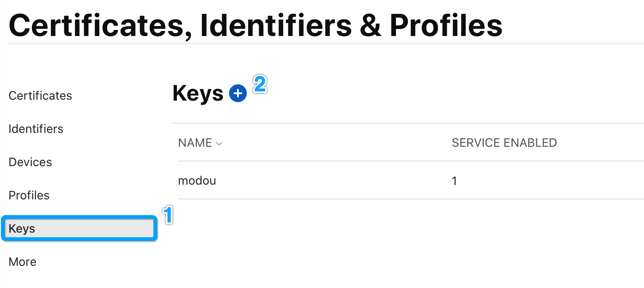Select Devices from the left navigation
Screen dimensions: 644x288
pyautogui.click(x=30, y=162)
